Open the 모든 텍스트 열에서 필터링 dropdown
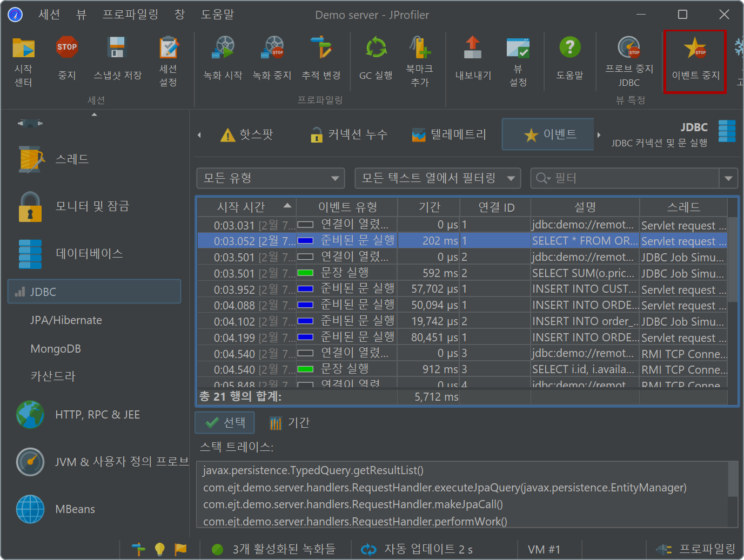The image size is (744, 560). click(438, 178)
